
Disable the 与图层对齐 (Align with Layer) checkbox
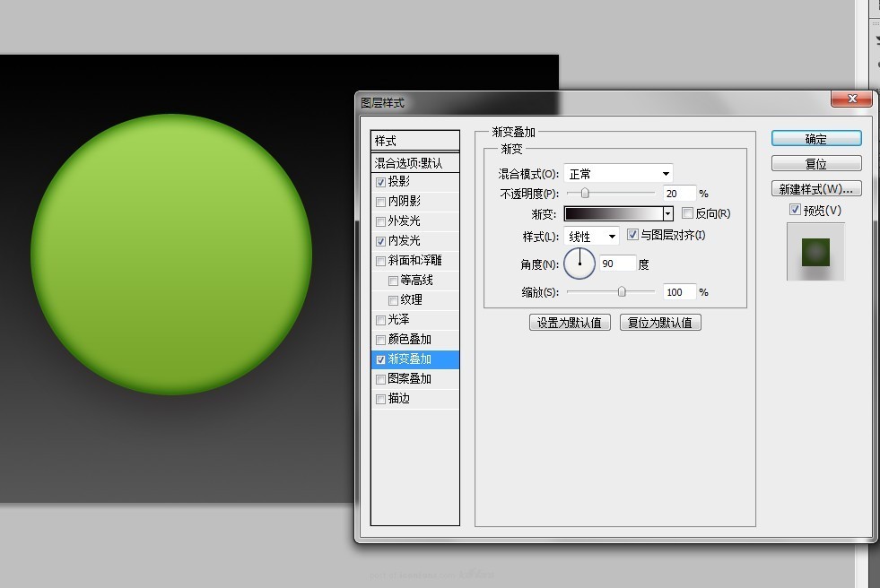(632, 235)
